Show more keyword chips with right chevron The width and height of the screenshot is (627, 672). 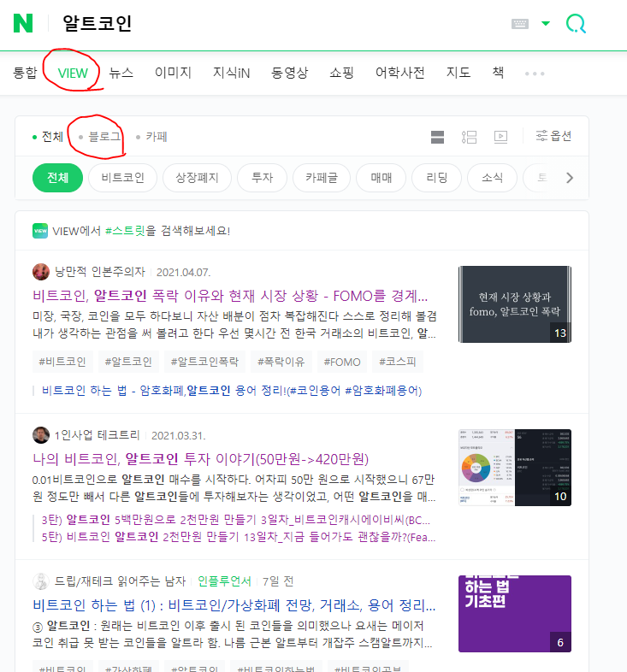click(x=570, y=178)
